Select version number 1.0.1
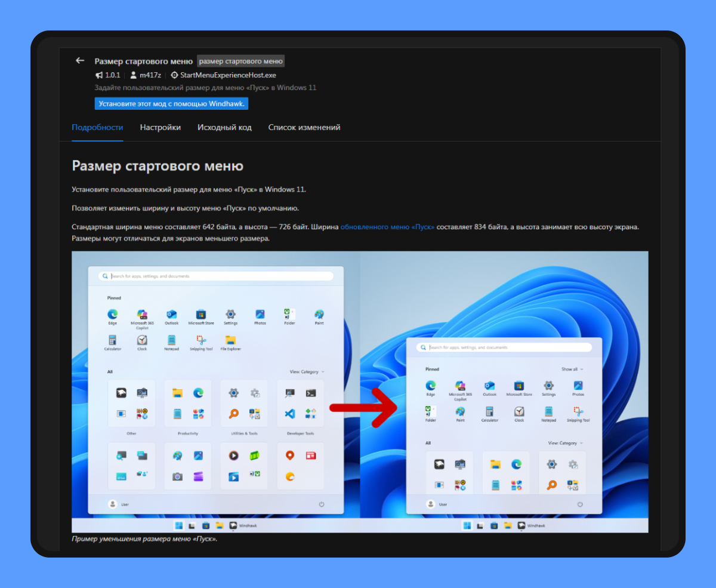Image resolution: width=716 pixels, height=588 pixels. [x=113, y=75]
